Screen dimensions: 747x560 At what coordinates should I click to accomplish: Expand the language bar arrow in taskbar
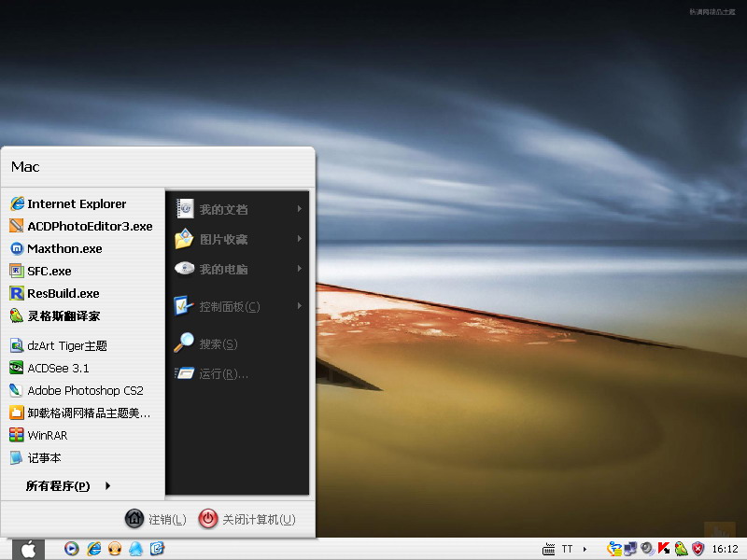pyautogui.click(x=585, y=549)
